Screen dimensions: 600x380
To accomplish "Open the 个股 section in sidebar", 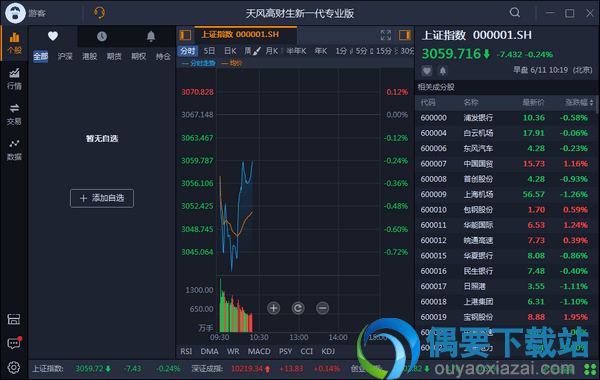I will pyautogui.click(x=14, y=43).
